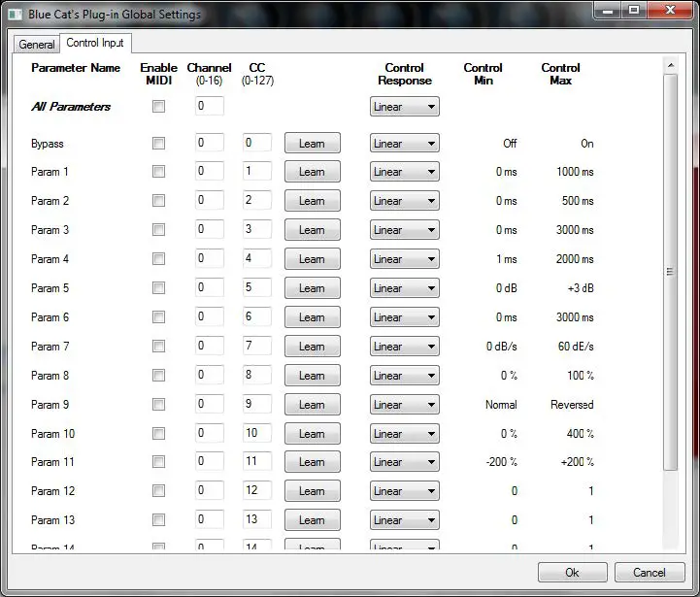Click Param 8 Channel field
Viewport: 700px width, 597px height.
point(210,375)
